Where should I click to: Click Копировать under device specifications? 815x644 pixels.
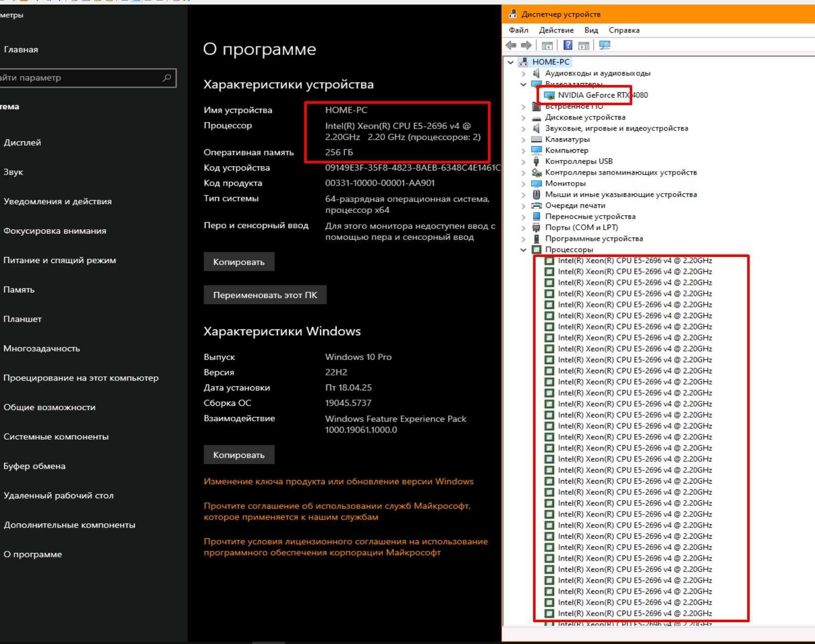(239, 262)
